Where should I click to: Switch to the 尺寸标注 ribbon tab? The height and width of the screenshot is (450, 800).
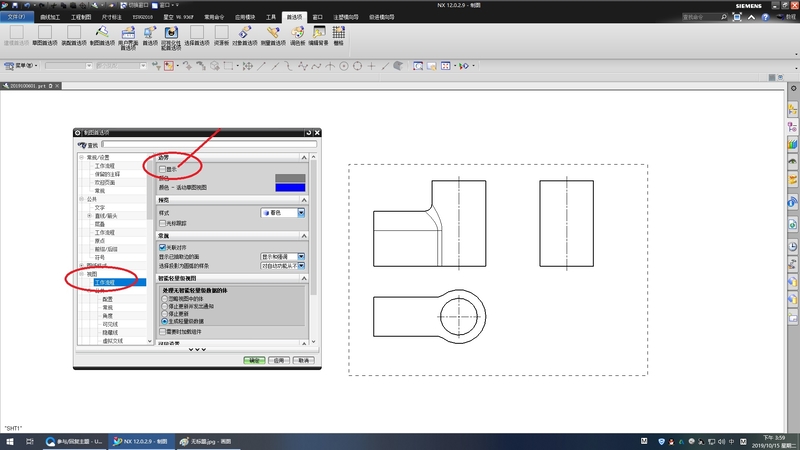[111, 17]
